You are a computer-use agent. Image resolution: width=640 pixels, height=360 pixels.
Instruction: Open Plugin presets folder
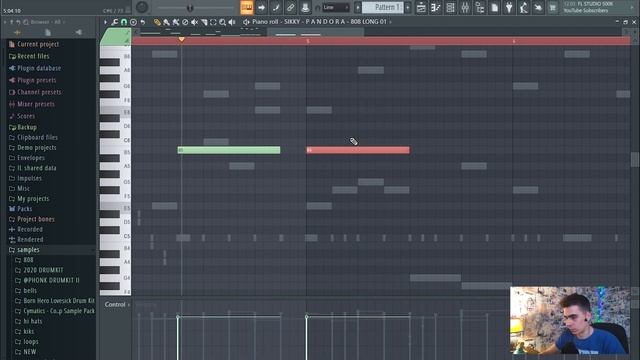pos(33,80)
